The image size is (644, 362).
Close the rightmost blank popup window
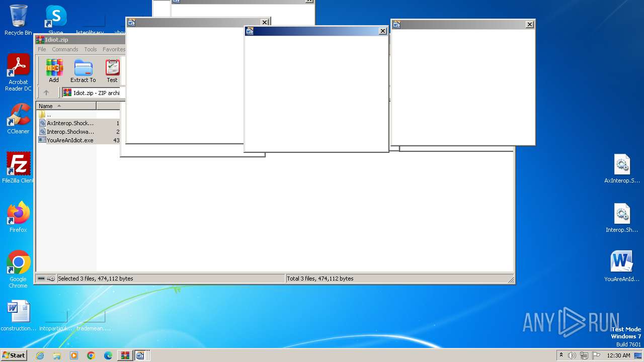[x=529, y=24]
